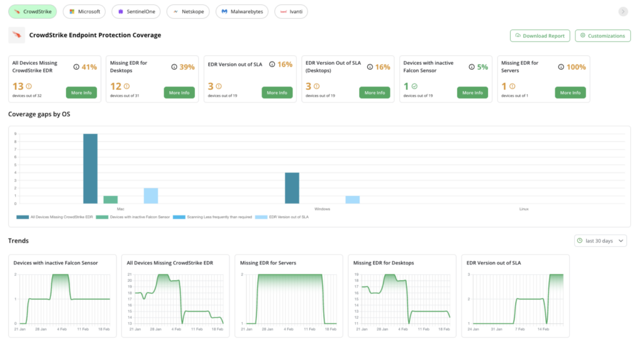
Task: Click the 100% percentage value
Action: click(x=576, y=67)
